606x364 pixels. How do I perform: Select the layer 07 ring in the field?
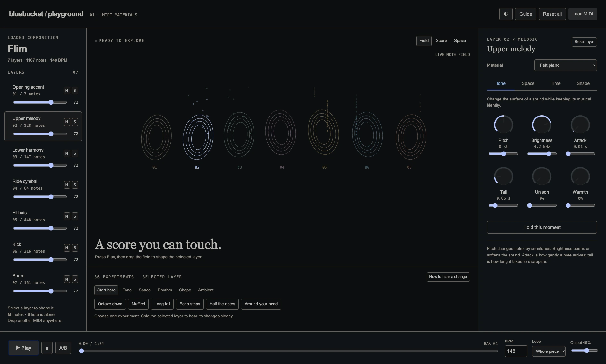tap(411, 137)
